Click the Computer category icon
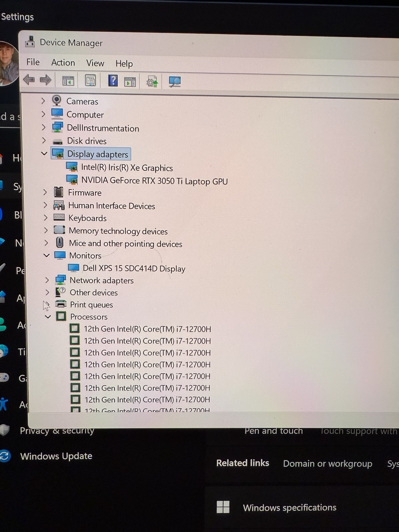Image resolution: width=399 pixels, height=532 pixels. (57, 114)
